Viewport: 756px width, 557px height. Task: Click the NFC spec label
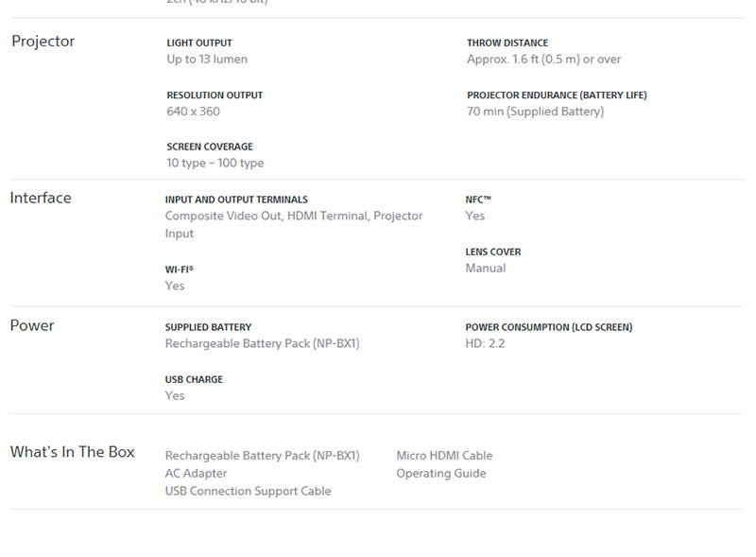point(478,200)
